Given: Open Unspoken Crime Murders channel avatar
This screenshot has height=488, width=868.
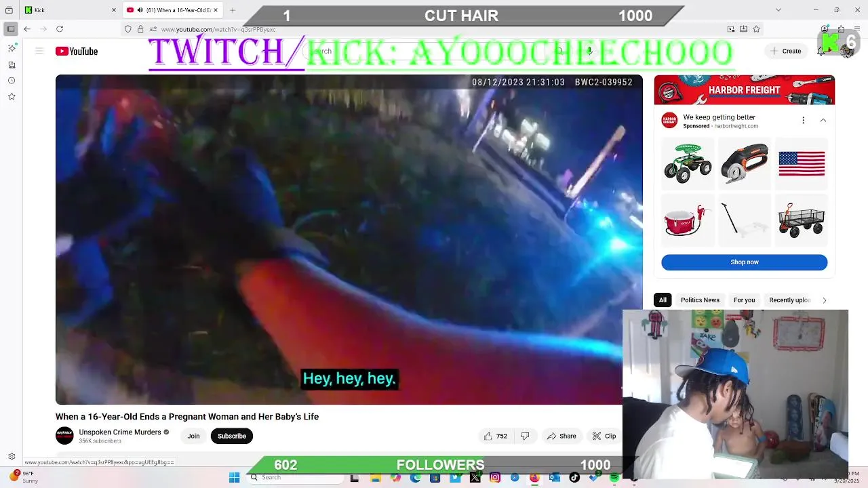Looking at the screenshot, I should [64, 436].
